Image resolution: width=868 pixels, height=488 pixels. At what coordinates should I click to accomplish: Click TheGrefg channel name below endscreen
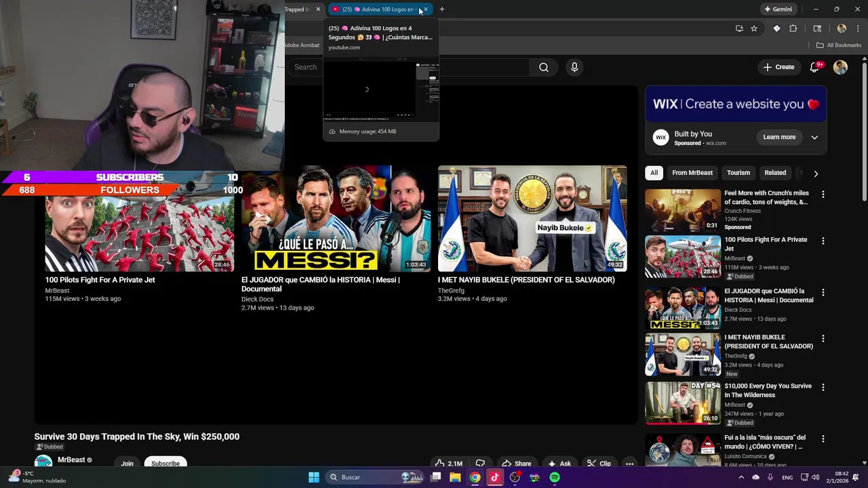pyautogui.click(x=452, y=290)
